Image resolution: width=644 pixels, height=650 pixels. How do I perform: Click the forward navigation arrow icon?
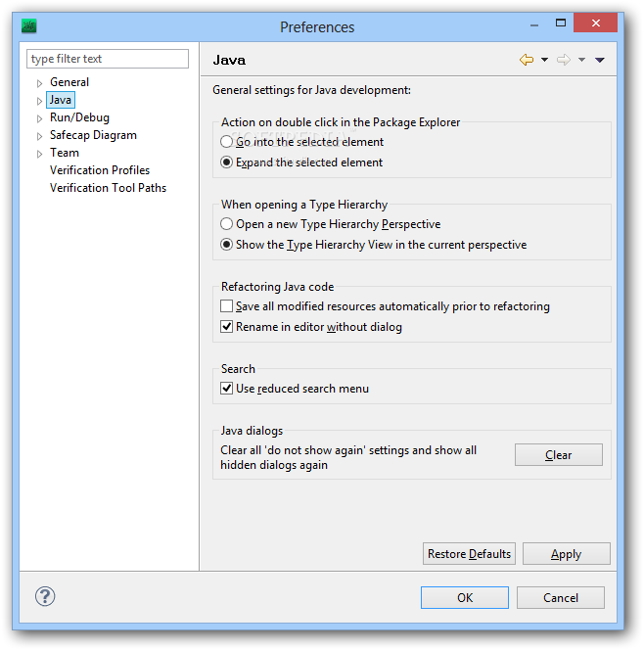click(x=563, y=60)
